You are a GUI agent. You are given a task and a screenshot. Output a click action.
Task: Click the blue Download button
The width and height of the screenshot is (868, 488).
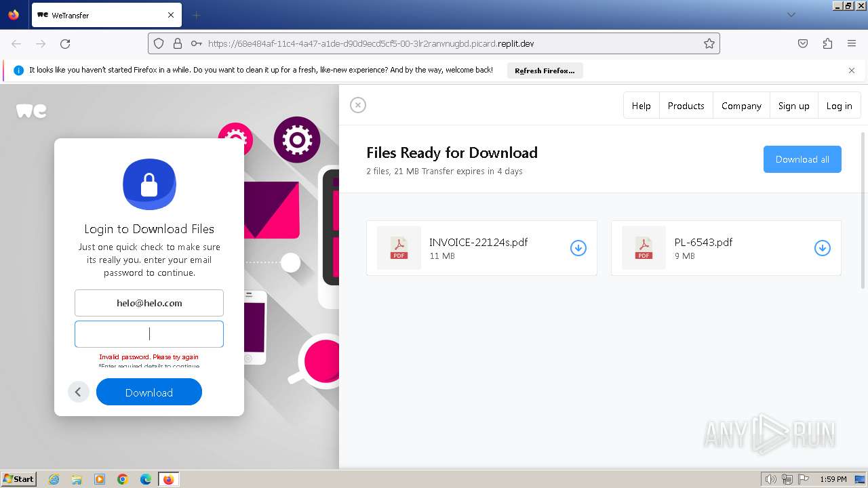pos(149,392)
